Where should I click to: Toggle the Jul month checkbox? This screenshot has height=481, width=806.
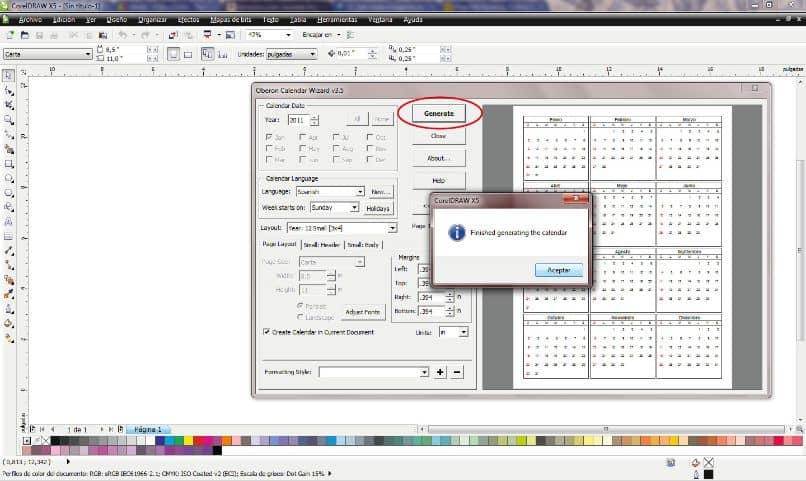click(x=336, y=137)
